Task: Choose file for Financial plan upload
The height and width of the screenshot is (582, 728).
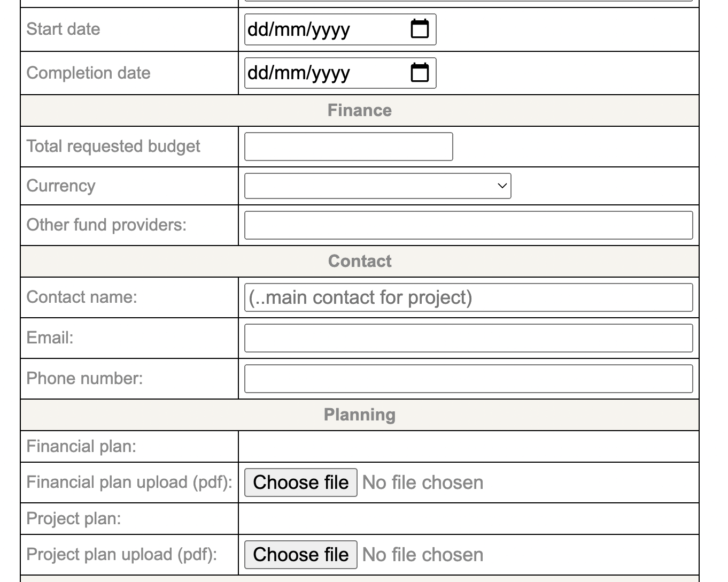Action: (x=300, y=483)
